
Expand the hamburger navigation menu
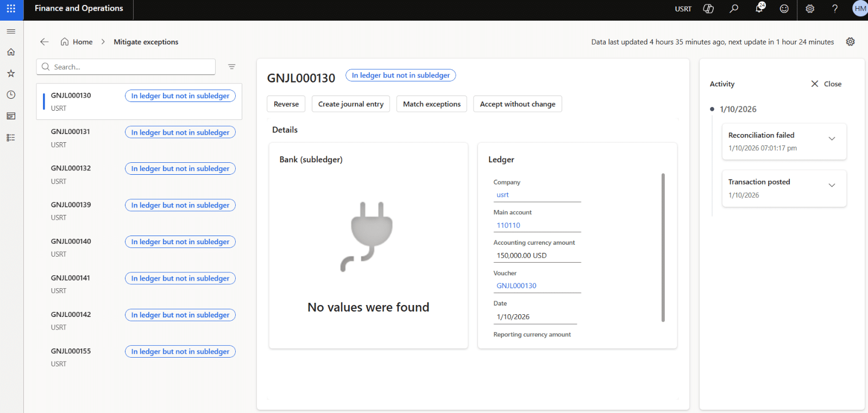coord(11,31)
